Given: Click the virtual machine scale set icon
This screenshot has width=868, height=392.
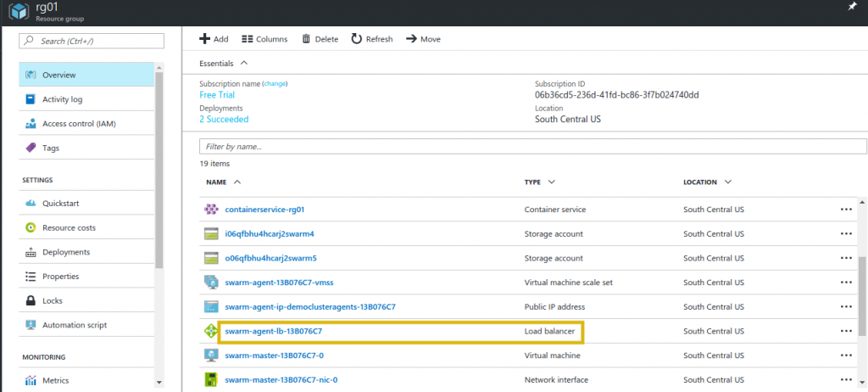Looking at the screenshot, I should pyautogui.click(x=211, y=283).
